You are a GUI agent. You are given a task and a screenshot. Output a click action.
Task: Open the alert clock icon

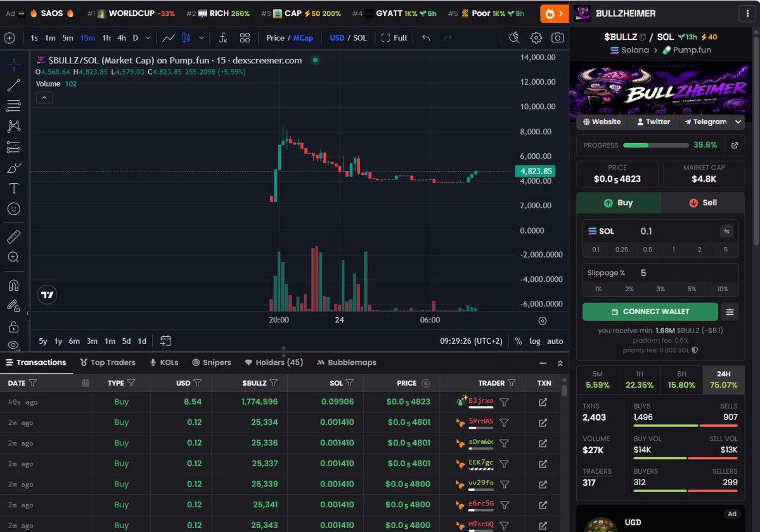(514, 38)
